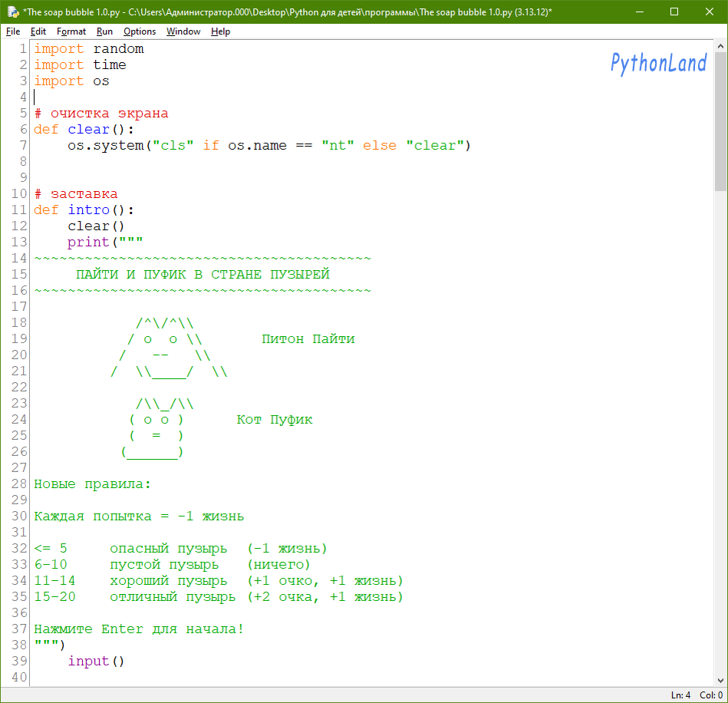Open the Format menu
Screen dimensions: 728x703
(x=71, y=31)
